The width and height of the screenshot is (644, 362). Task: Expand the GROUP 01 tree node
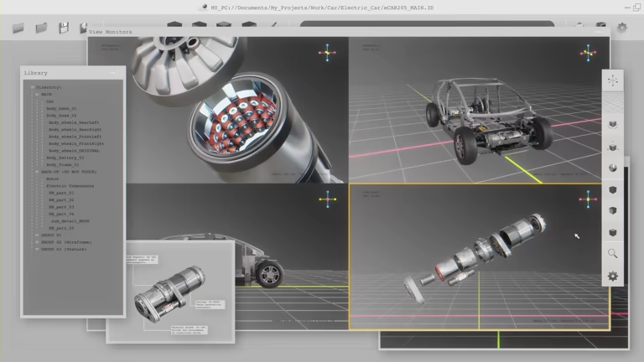[x=36, y=235]
